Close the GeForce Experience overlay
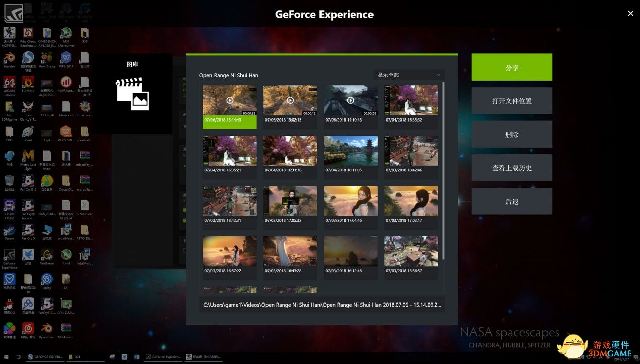Screen dimensions: 640x364 tap(630, 14)
